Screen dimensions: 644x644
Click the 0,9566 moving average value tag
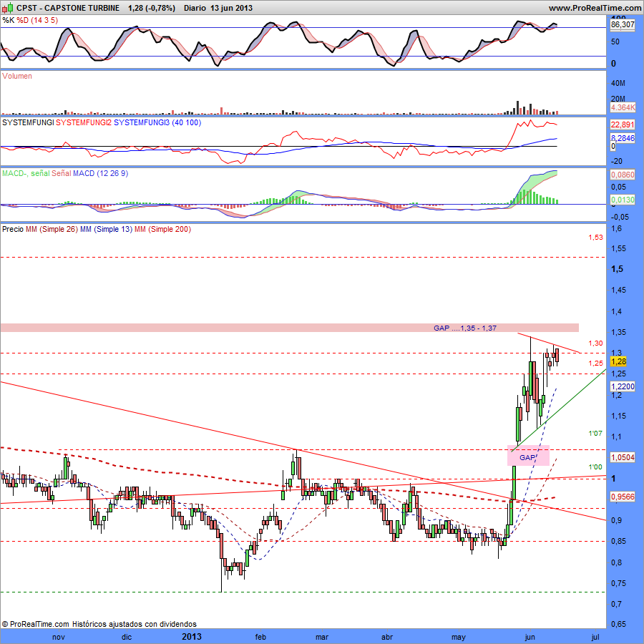coord(623,497)
